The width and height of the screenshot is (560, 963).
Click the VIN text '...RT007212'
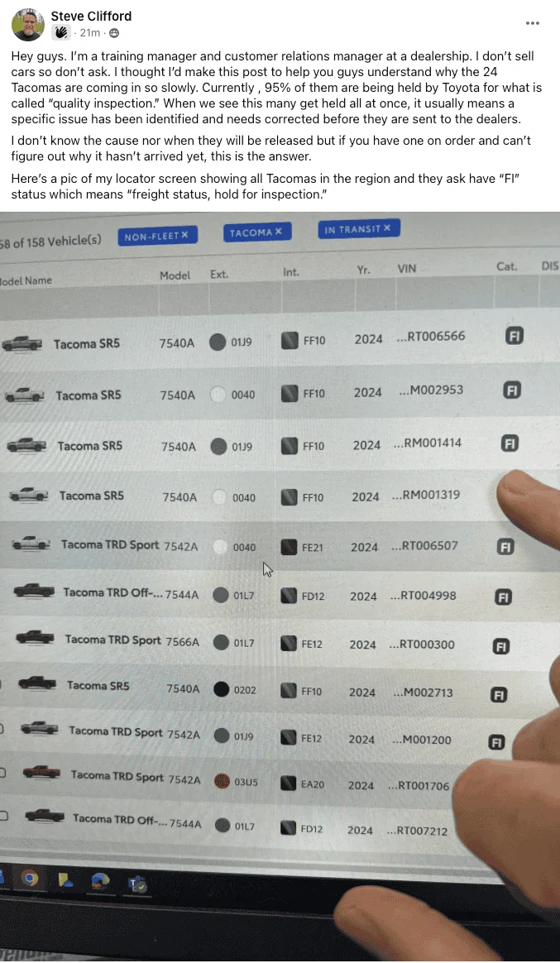(417, 831)
